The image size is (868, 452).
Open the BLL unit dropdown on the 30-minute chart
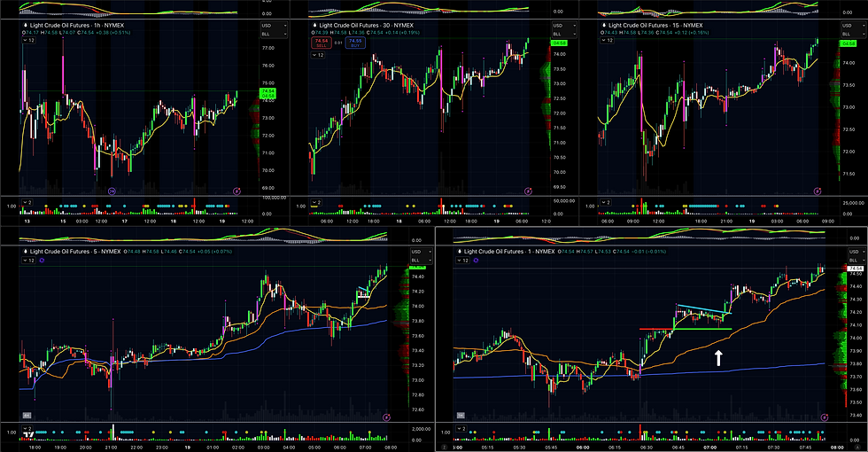coord(565,34)
